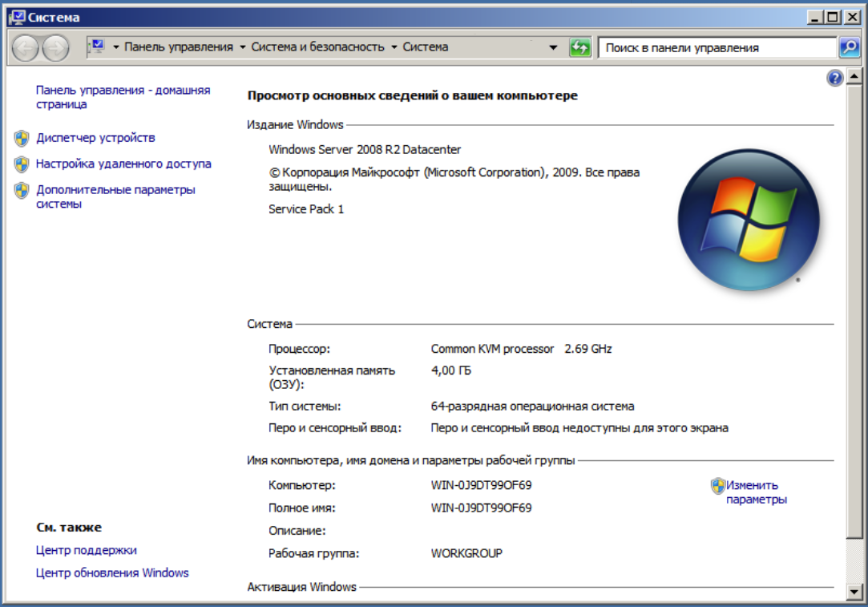Image resolution: width=868 pixels, height=607 pixels.
Task: Click the shield icon beside Диспетчер устройств
Action: (x=22, y=137)
